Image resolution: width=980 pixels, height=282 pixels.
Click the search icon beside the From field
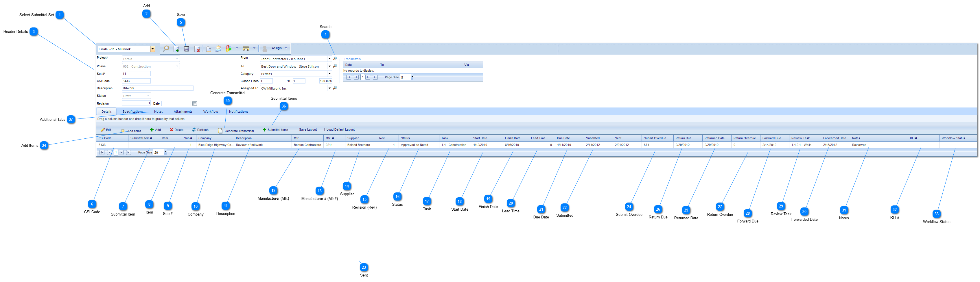[335, 59]
